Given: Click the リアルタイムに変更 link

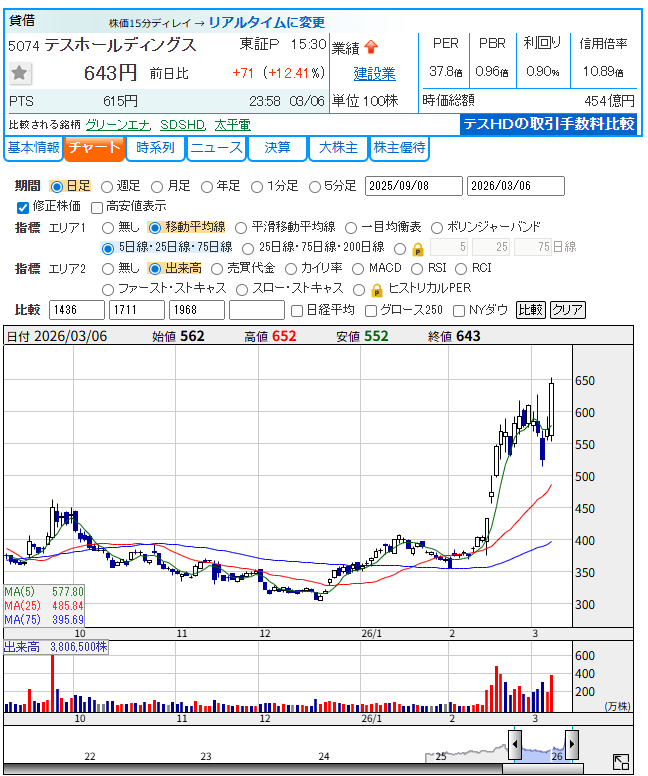Looking at the screenshot, I should coord(267,22).
